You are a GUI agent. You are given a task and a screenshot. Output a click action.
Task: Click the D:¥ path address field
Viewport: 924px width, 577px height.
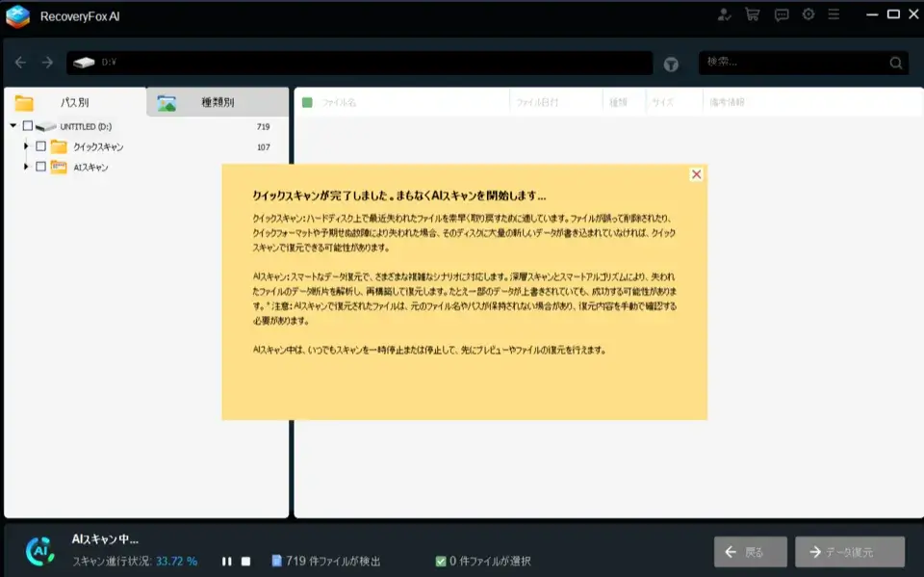pos(359,63)
